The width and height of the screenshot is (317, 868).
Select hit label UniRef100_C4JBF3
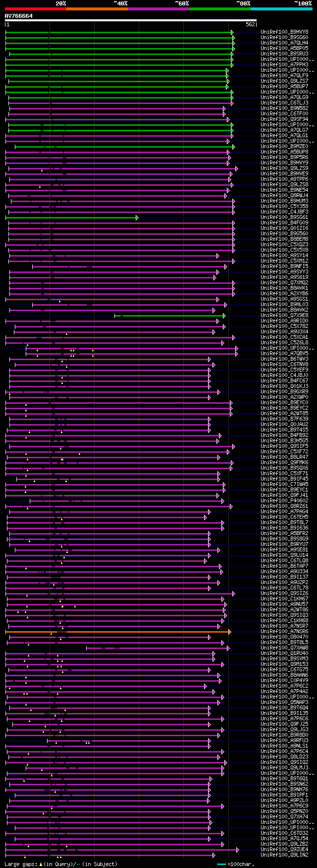[284, 212]
